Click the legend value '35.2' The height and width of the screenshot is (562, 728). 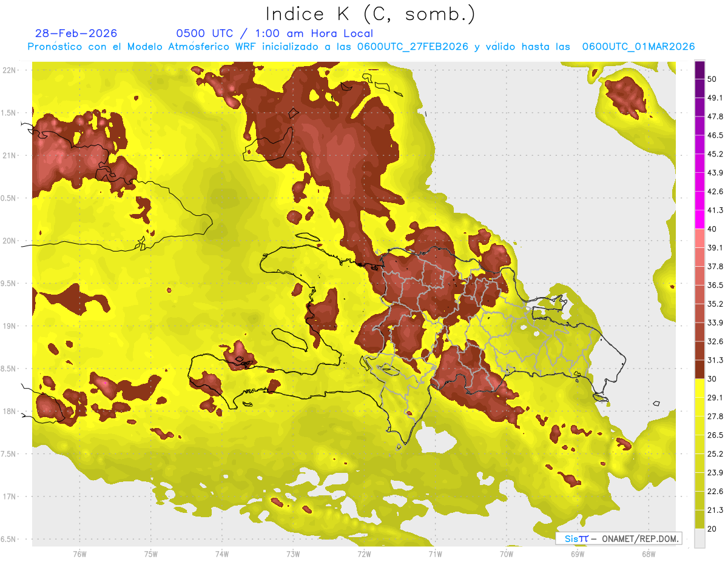pyautogui.click(x=715, y=304)
